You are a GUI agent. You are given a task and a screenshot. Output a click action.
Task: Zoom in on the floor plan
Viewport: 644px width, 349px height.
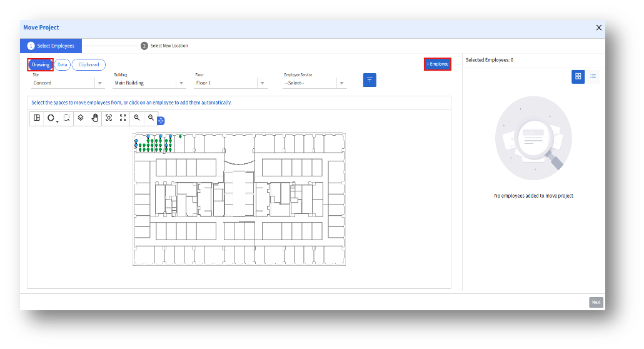(137, 118)
